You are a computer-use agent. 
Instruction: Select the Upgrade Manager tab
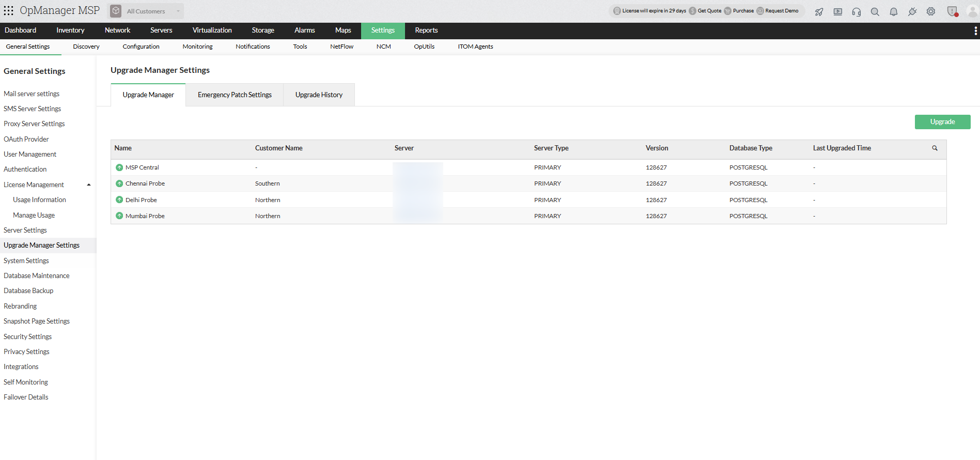point(148,95)
